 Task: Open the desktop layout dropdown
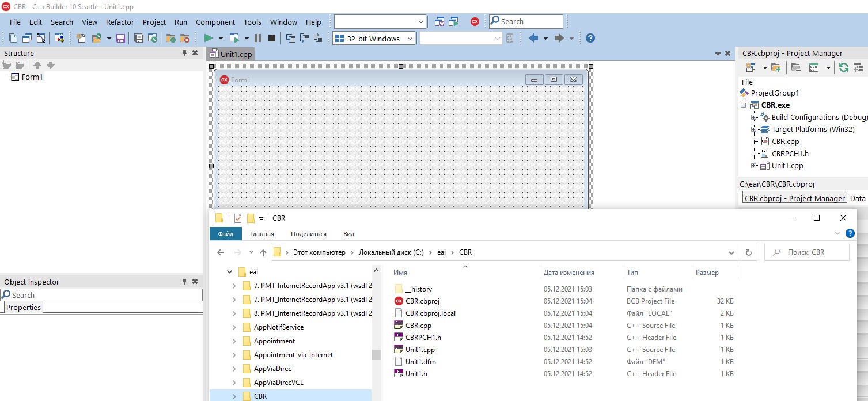(420, 21)
